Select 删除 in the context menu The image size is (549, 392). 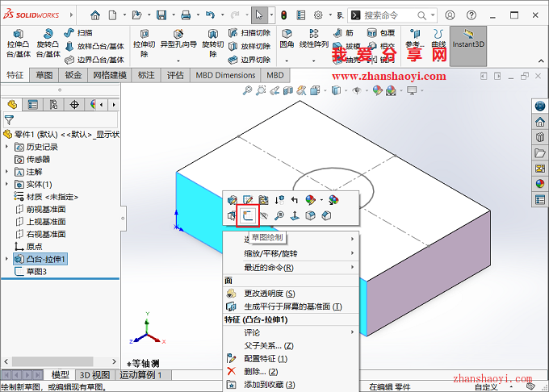point(261,371)
